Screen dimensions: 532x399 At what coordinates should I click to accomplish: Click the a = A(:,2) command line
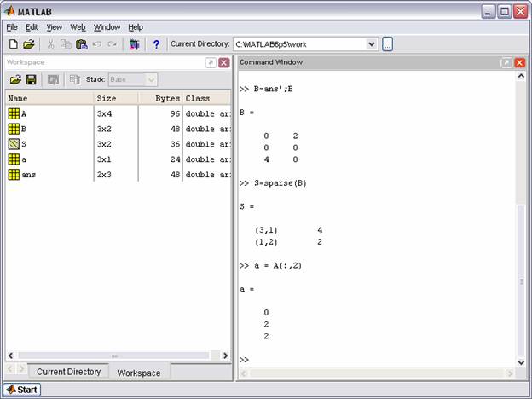(x=270, y=266)
